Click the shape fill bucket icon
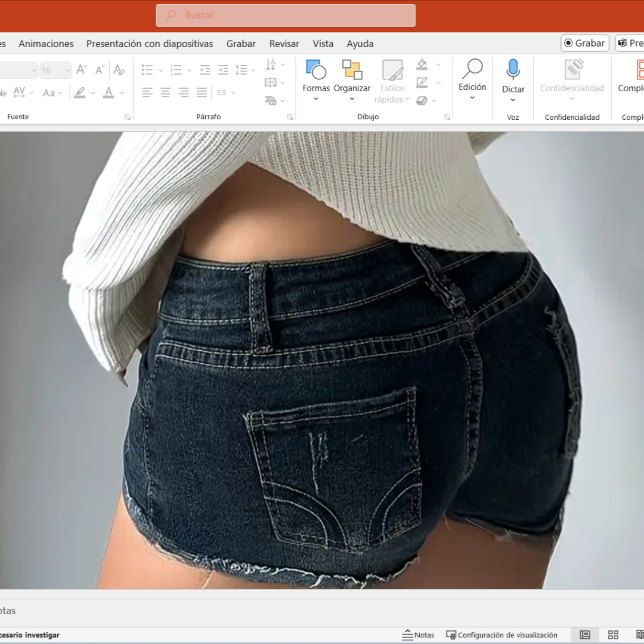 [x=422, y=64]
